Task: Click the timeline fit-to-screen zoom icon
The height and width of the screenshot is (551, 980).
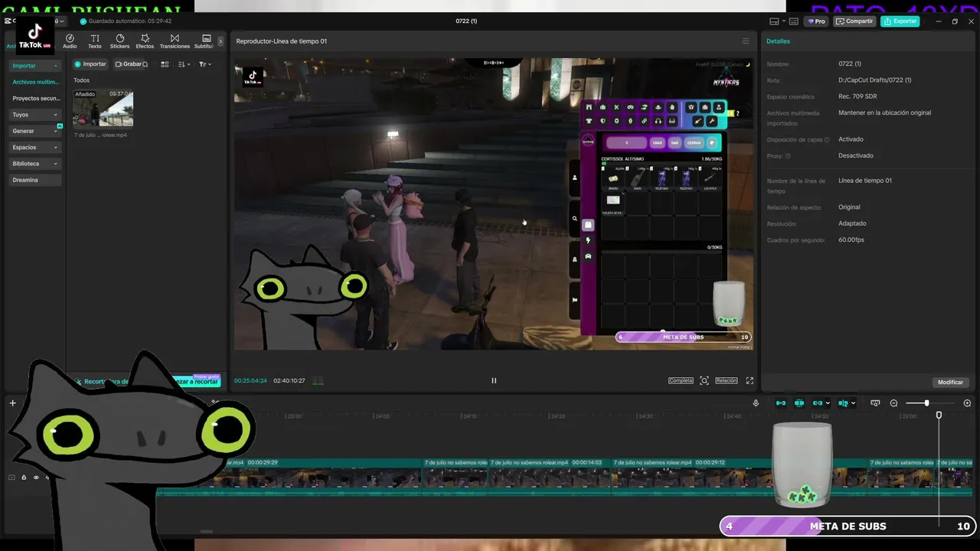Action: pos(875,403)
